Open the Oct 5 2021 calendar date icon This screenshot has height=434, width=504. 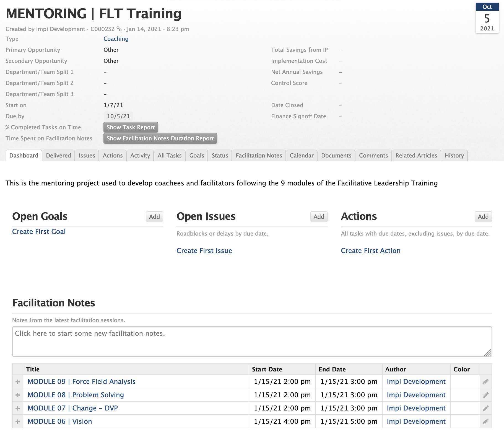point(487,18)
